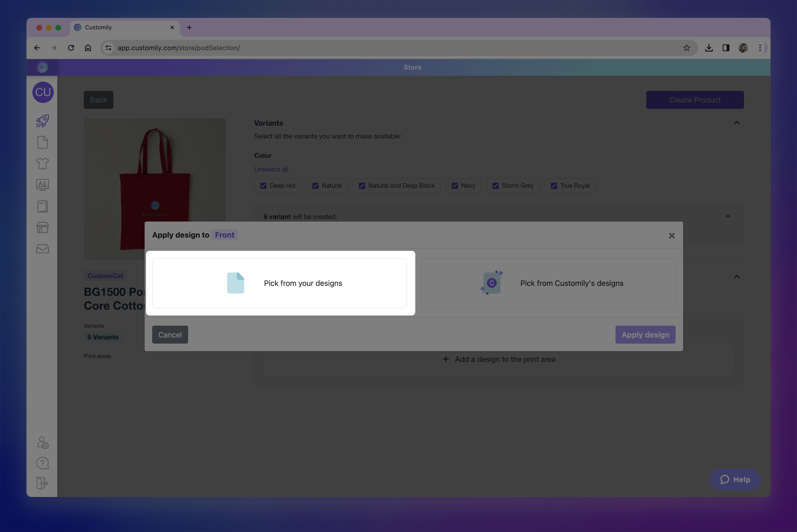Open the T-shirt products sidebar icon
The image size is (797, 532).
(x=42, y=164)
